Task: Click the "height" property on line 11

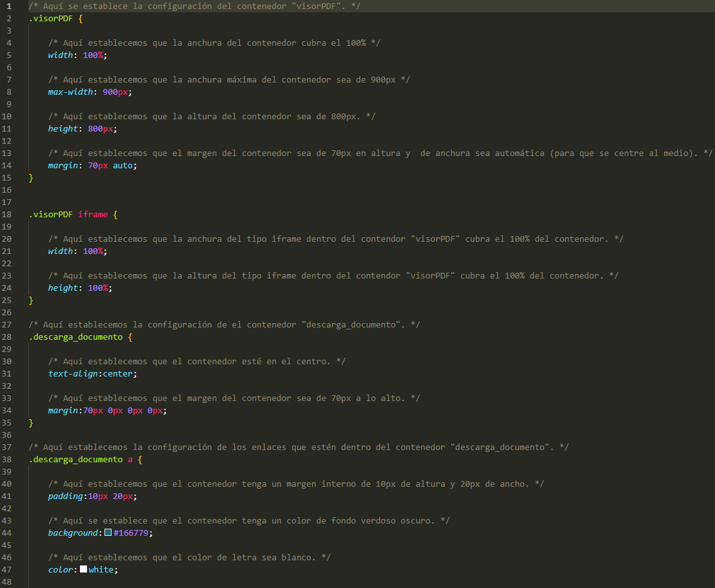Action: coord(63,129)
